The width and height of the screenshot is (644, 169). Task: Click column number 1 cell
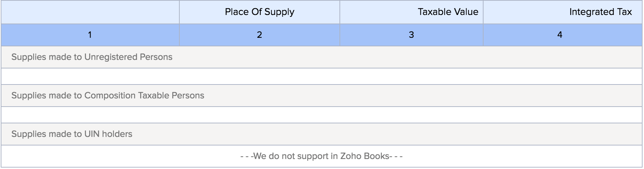coord(90,35)
